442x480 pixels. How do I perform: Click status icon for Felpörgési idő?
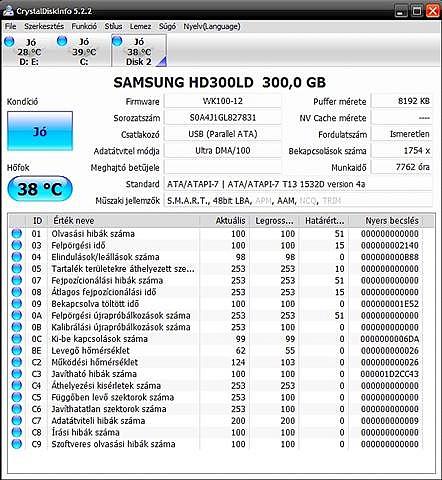click(x=17, y=245)
